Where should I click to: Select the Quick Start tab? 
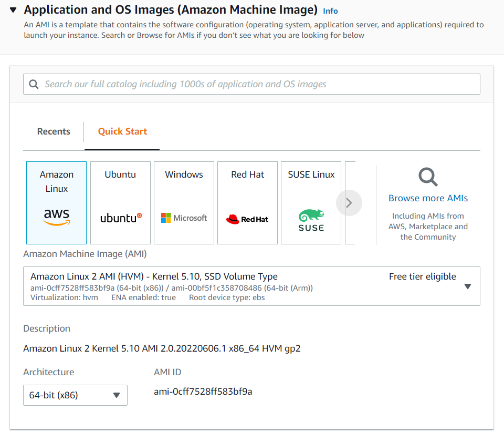click(122, 131)
